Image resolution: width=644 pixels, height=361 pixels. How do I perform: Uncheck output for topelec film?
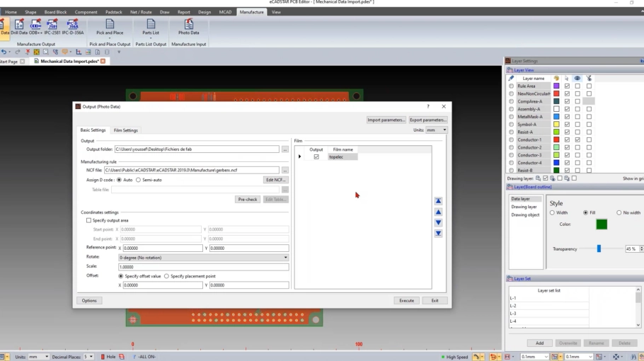click(x=316, y=157)
